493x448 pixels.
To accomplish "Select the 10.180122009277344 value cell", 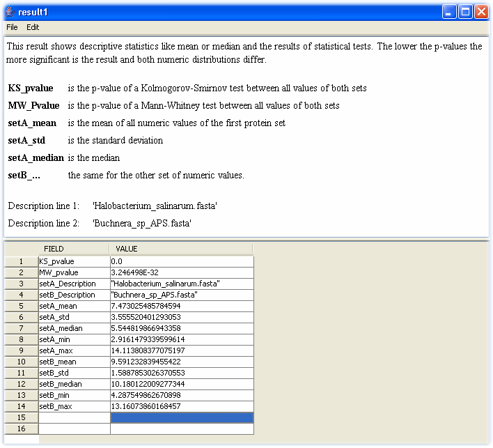I will point(182,385).
